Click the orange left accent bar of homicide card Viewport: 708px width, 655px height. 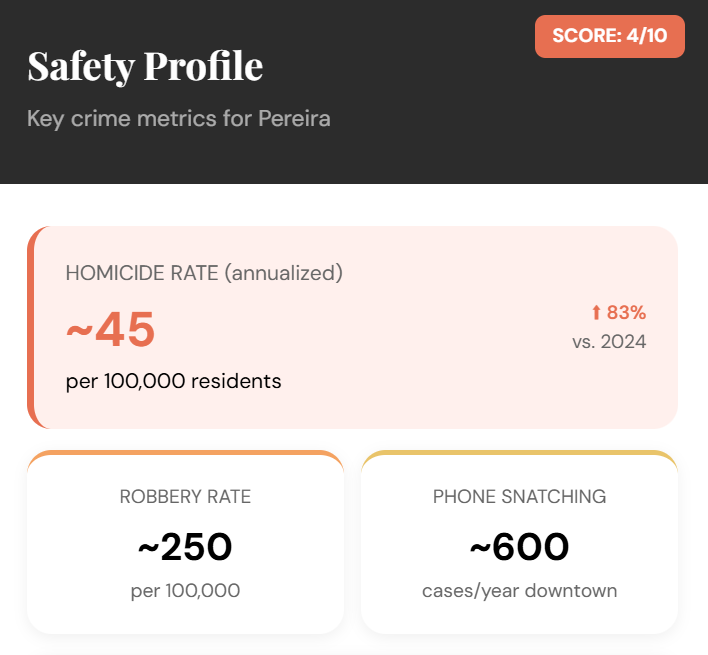tap(31, 328)
